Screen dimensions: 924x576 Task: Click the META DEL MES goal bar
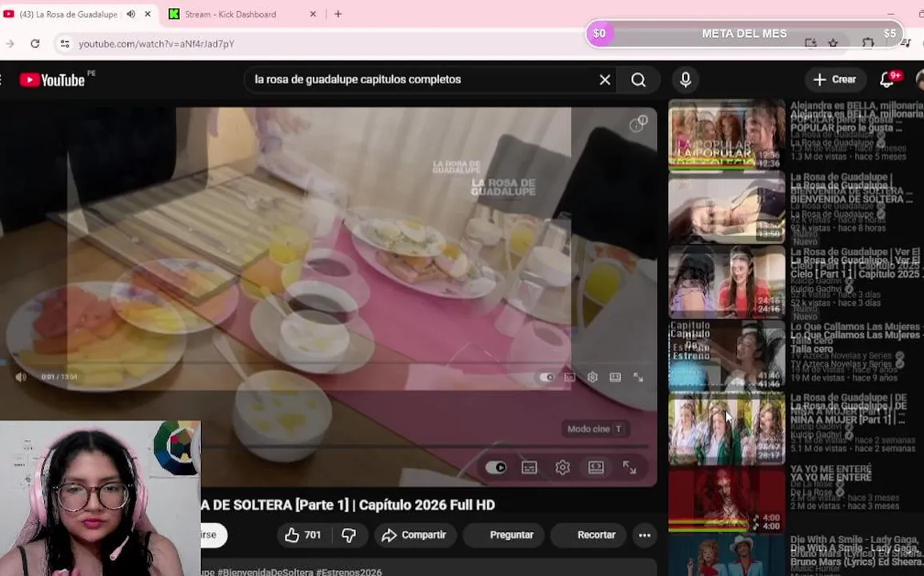(x=744, y=34)
